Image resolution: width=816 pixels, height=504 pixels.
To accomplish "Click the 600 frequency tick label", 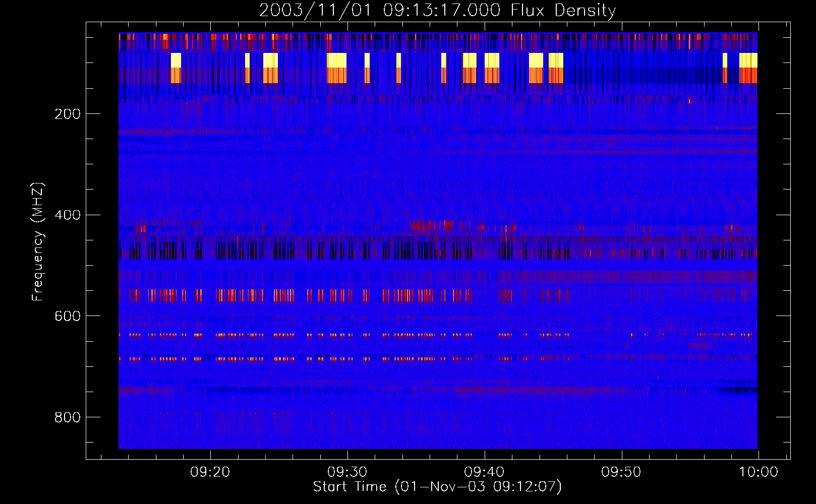I will pyautogui.click(x=68, y=316).
